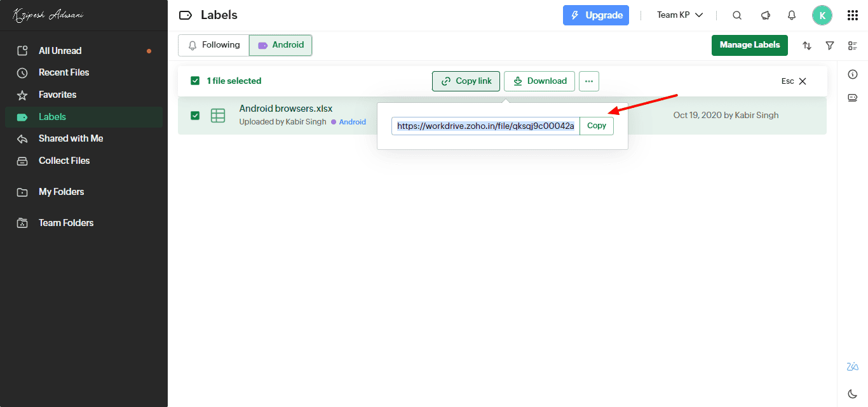Click the share link URL field
The width and height of the screenshot is (868, 407).
click(485, 126)
